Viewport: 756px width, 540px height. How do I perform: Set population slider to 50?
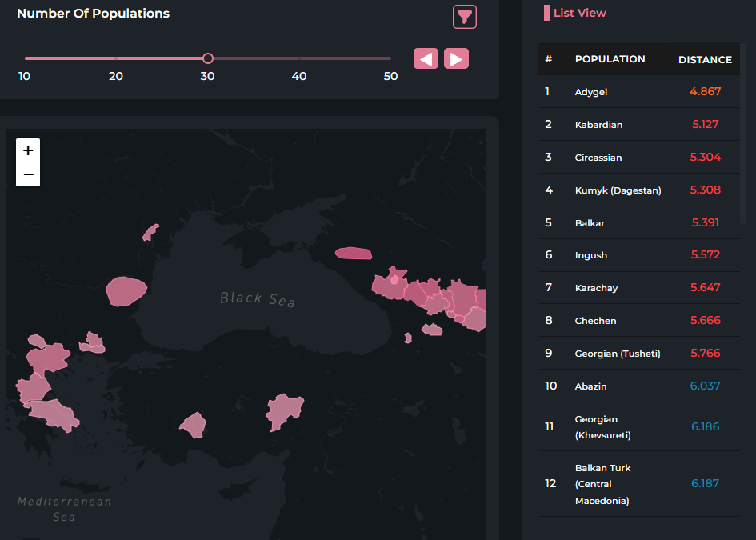tap(390, 58)
